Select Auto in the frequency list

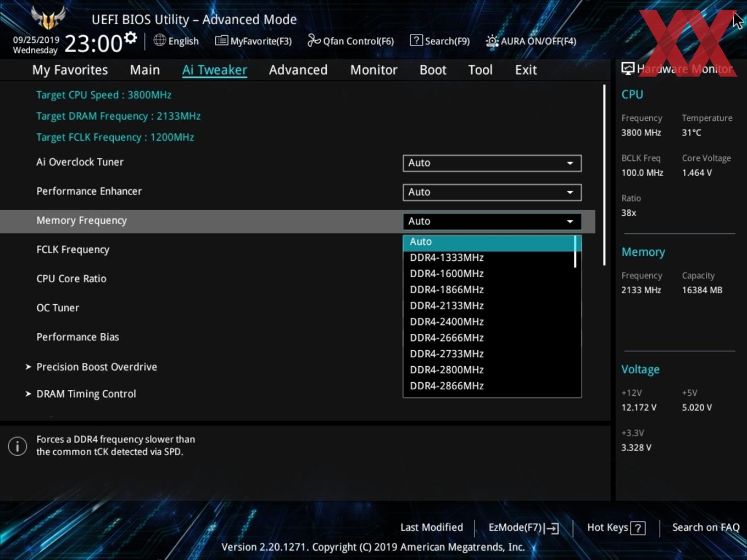tap(488, 242)
